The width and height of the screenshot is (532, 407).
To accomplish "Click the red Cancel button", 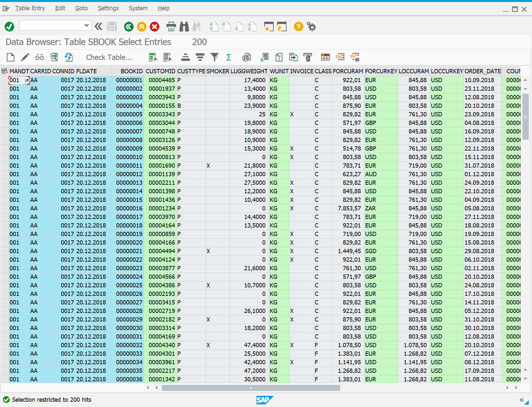I will 155,27.
